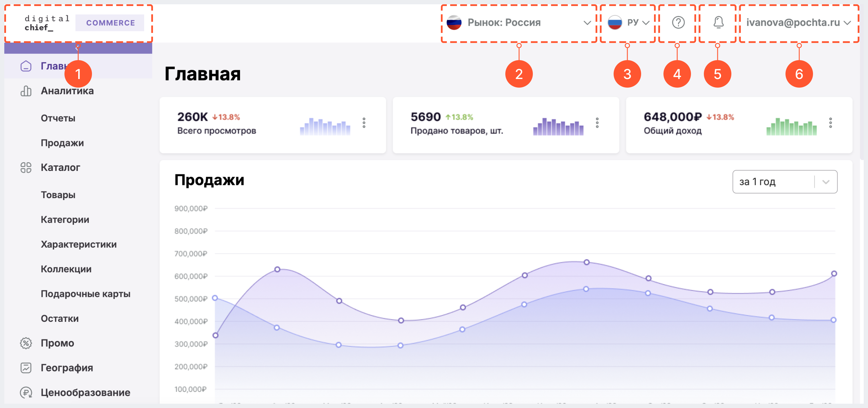868x408 pixels.
Task: Click the chevron in за 1 год selector
Action: point(826,182)
